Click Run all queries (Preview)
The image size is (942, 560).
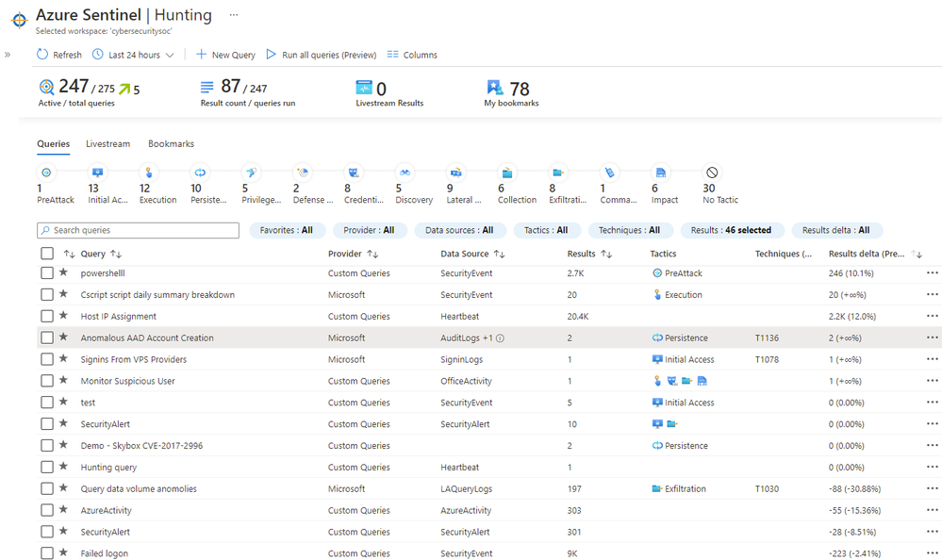coord(322,55)
